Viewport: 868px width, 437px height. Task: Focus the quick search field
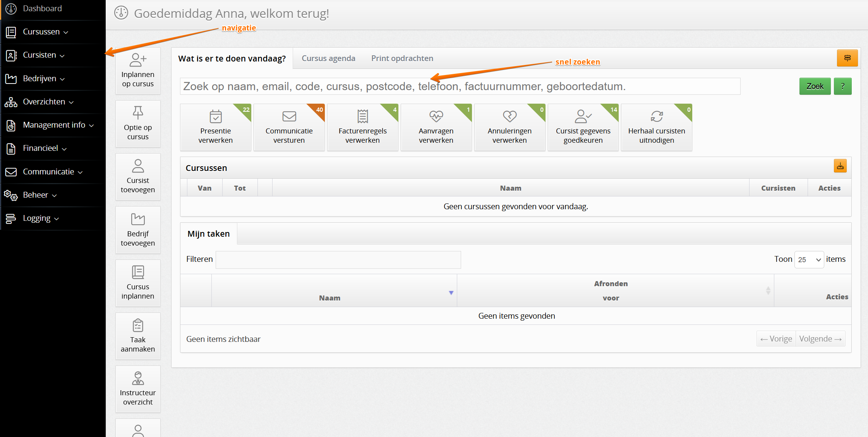(460, 86)
